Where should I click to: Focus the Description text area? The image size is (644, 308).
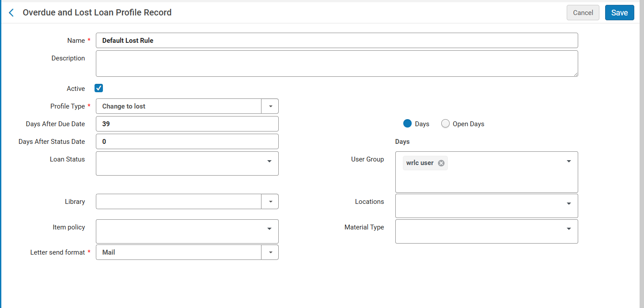337,64
